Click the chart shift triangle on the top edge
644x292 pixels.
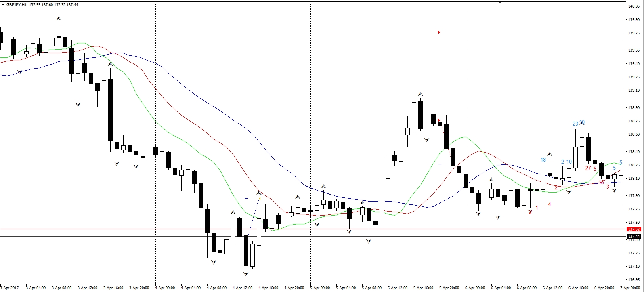pos(500,2)
